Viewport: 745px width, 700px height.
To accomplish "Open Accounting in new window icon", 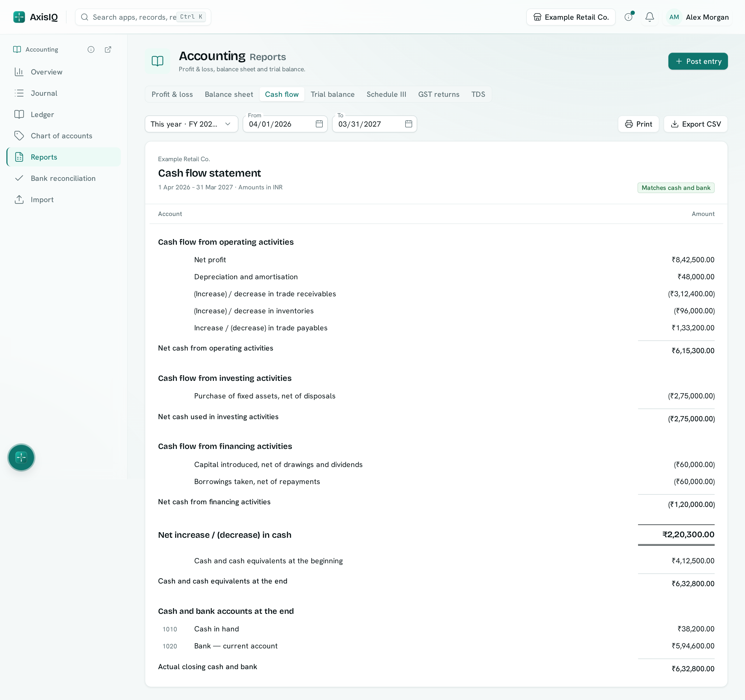I will point(108,49).
